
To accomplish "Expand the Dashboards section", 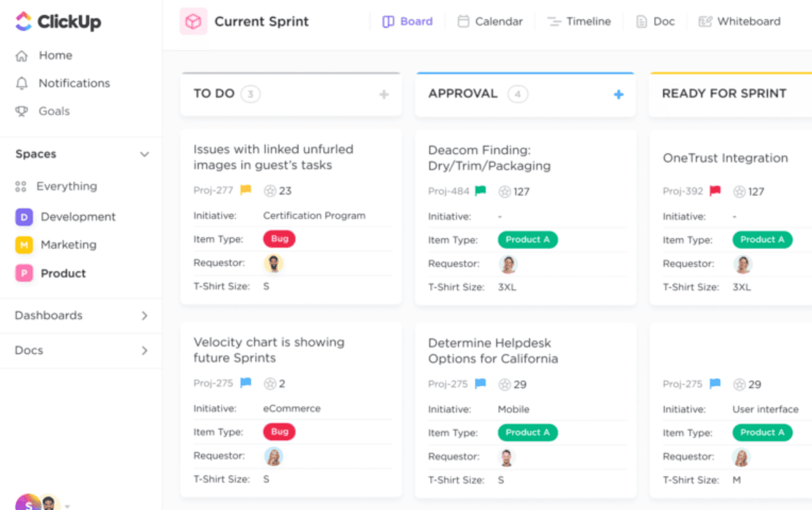I will click(x=145, y=315).
